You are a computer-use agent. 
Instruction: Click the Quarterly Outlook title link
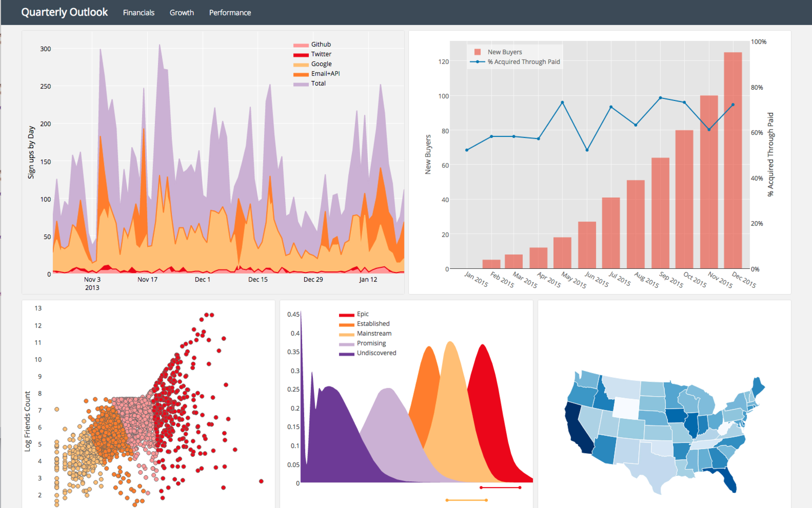(x=64, y=12)
